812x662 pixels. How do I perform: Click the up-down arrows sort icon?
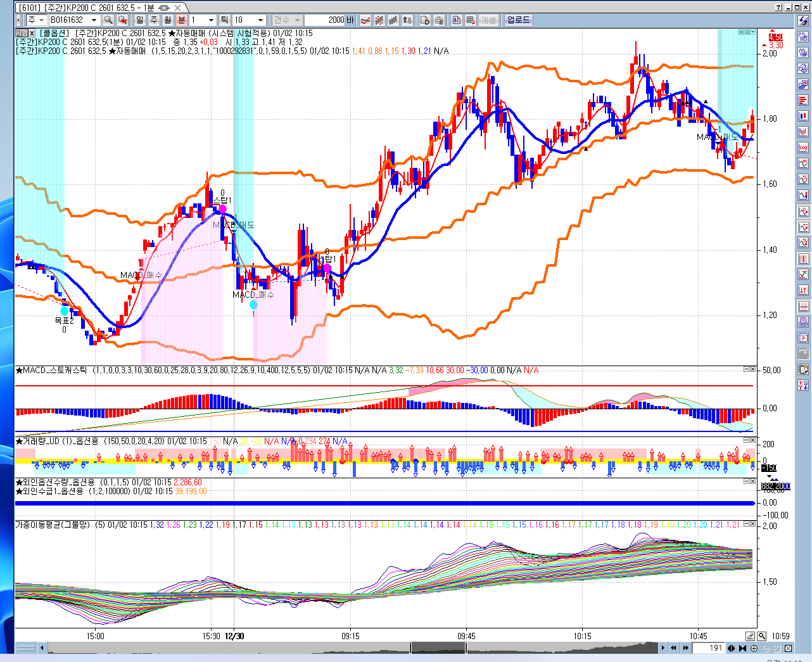click(x=407, y=20)
